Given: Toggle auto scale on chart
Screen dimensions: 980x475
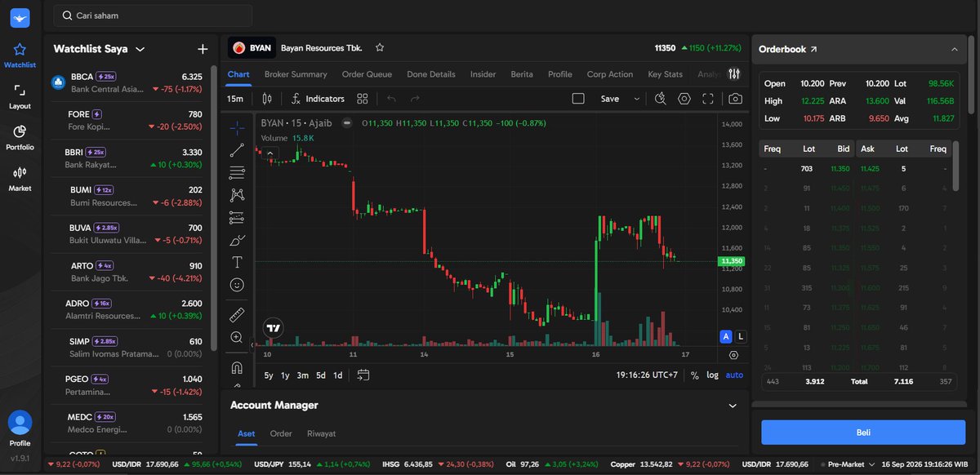Looking at the screenshot, I should click(734, 375).
